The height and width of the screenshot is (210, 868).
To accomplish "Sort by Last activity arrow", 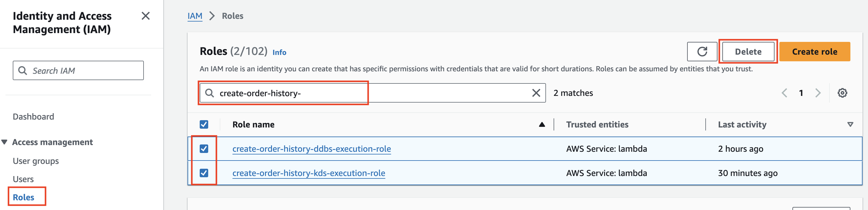I will (x=850, y=124).
